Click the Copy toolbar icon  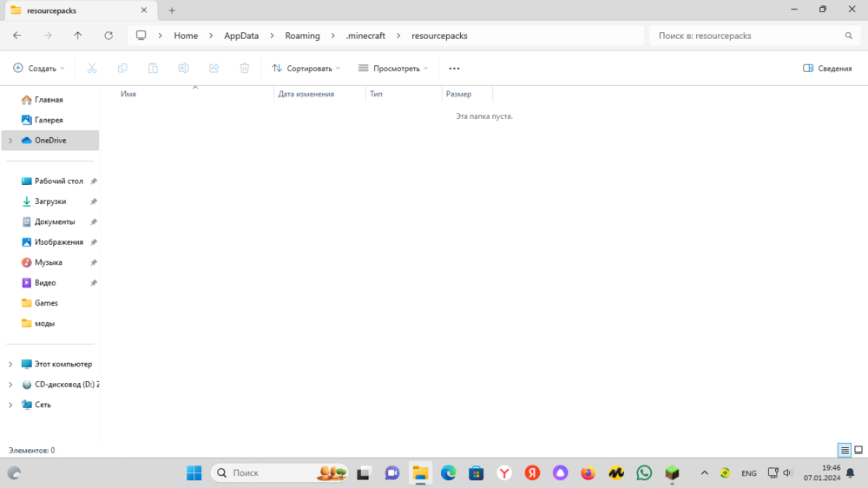122,68
